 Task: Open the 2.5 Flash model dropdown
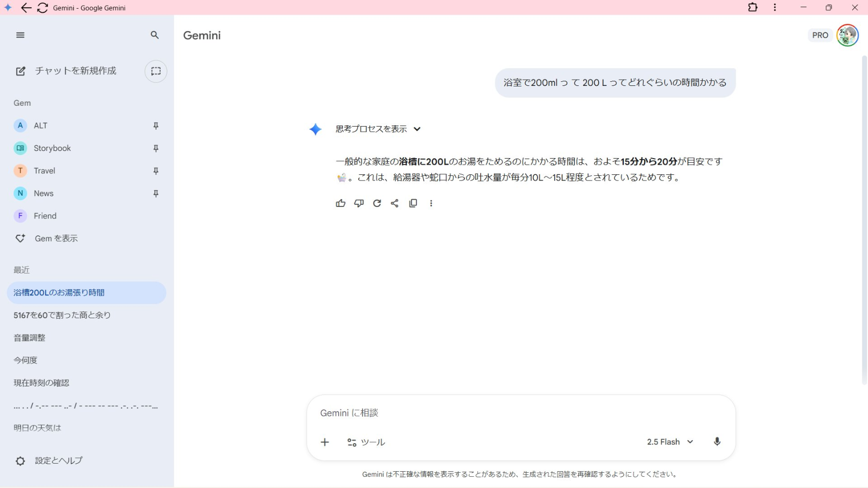(670, 442)
